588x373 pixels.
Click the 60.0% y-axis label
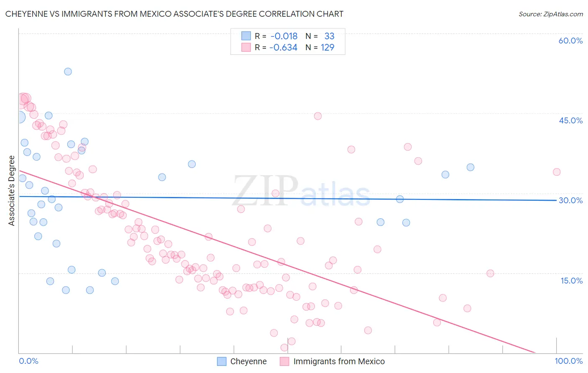pos(570,41)
